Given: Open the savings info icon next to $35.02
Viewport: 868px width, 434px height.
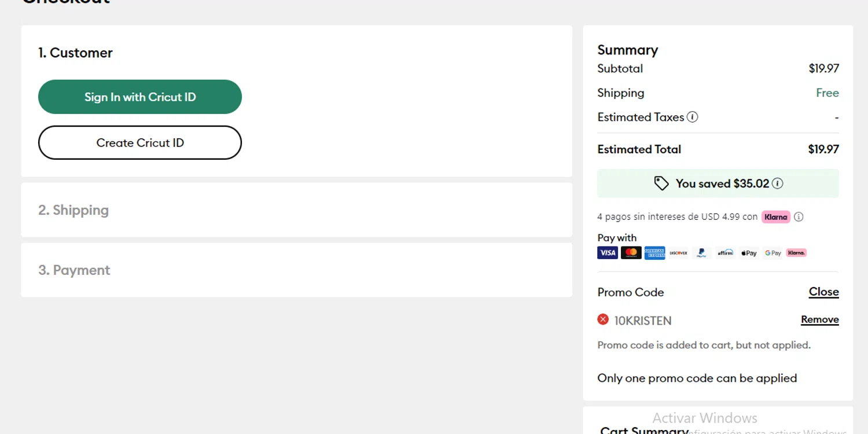Looking at the screenshot, I should pyautogui.click(x=778, y=183).
